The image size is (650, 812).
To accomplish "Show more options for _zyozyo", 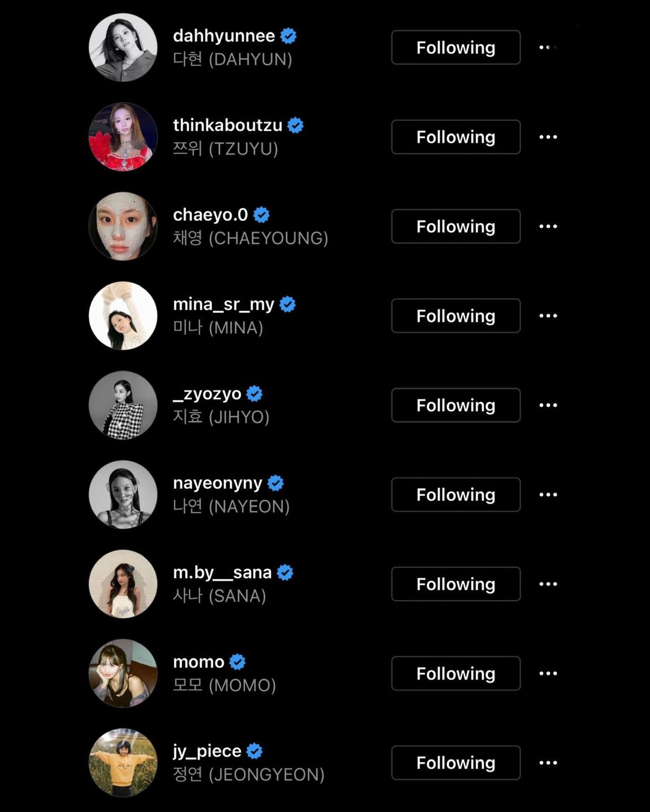I will 548,405.
